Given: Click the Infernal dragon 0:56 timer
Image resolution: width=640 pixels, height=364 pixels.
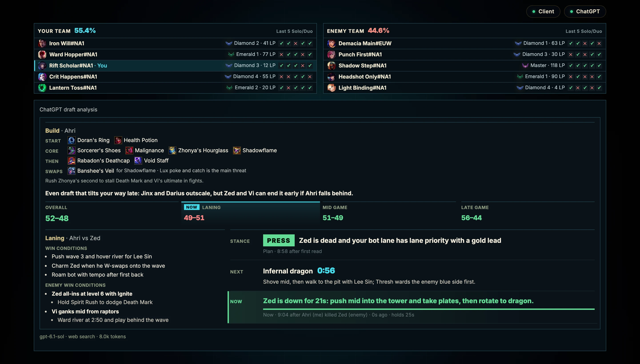Looking at the screenshot, I should pyautogui.click(x=326, y=271).
